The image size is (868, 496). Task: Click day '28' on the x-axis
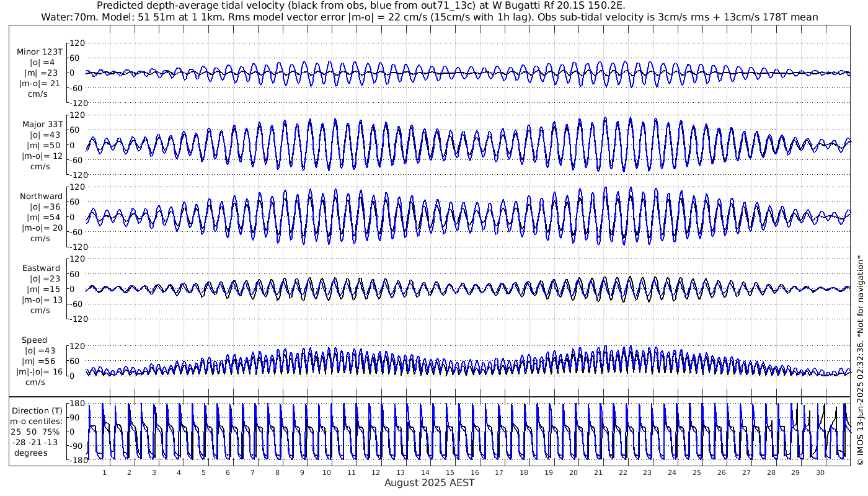pos(771,472)
